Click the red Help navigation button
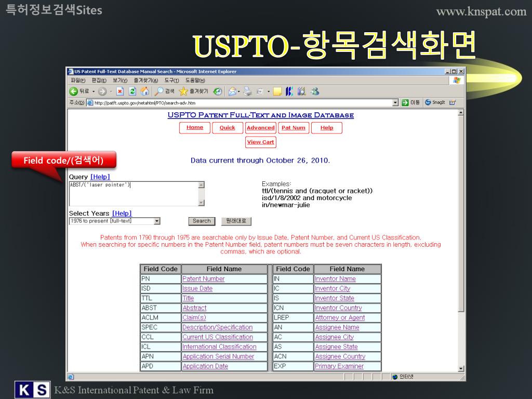The image size is (532, 399). click(x=327, y=128)
